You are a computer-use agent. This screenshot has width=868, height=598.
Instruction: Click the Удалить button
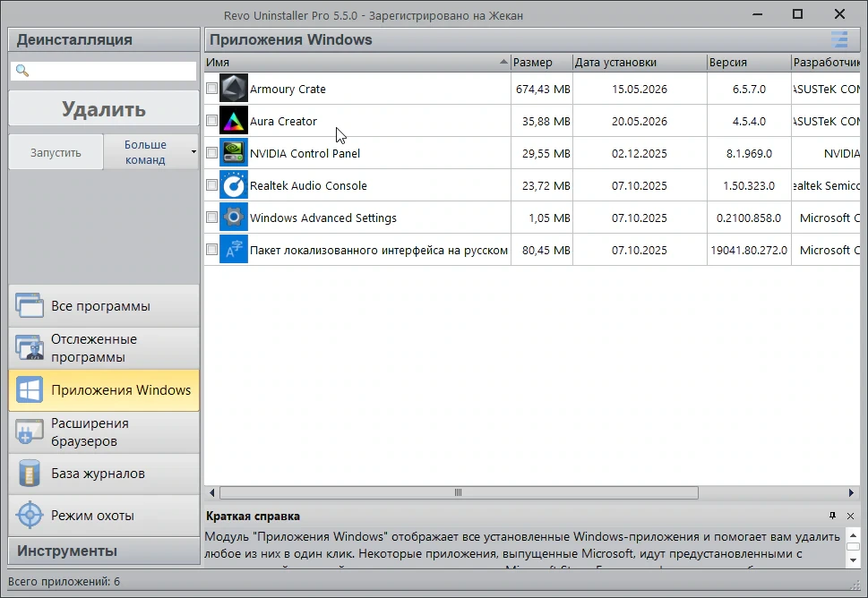coord(104,109)
